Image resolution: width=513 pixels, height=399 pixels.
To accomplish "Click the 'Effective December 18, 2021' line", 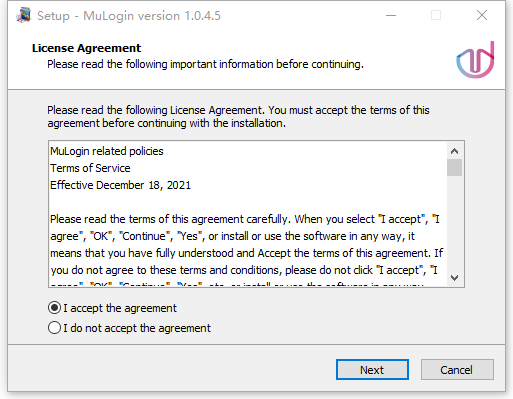I will [x=120, y=185].
